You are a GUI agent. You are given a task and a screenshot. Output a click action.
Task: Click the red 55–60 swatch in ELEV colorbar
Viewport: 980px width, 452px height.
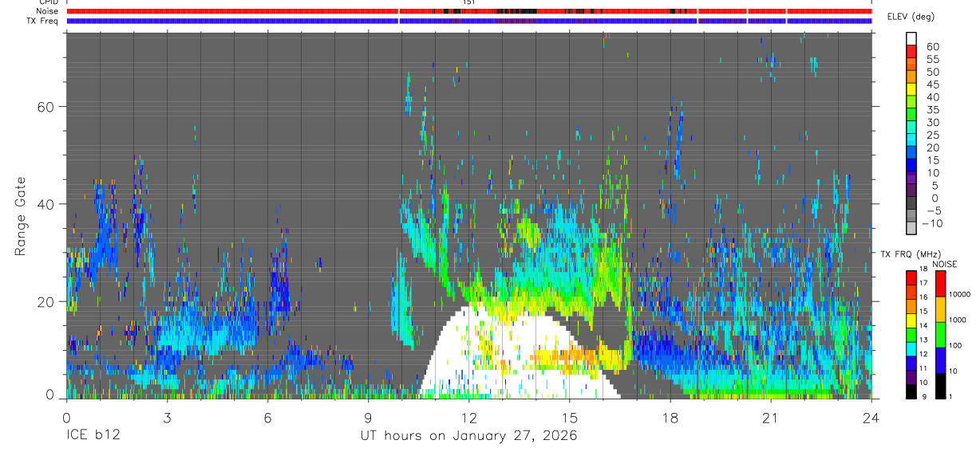point(911,51)
